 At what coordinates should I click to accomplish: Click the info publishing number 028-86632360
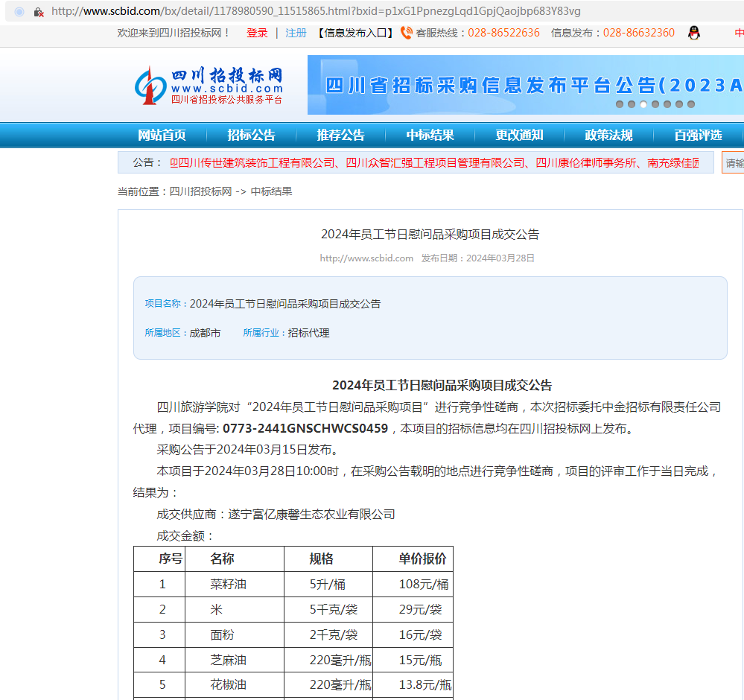[x=639, y=33]
